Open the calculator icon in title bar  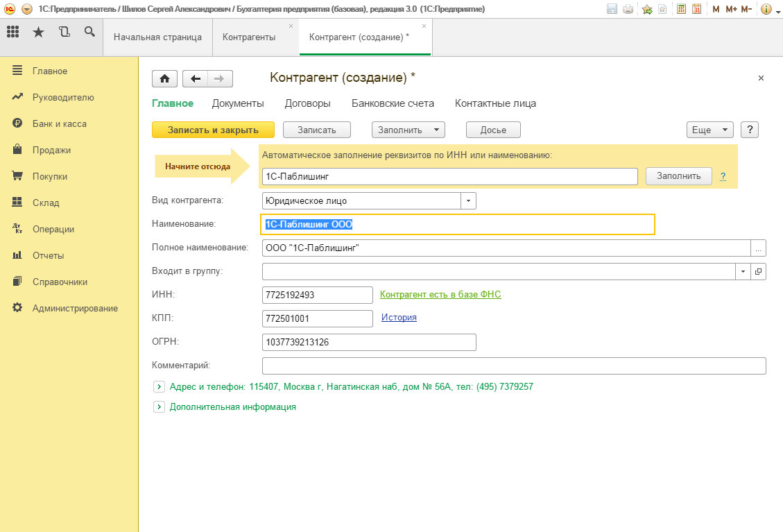(x=681, y=9)
